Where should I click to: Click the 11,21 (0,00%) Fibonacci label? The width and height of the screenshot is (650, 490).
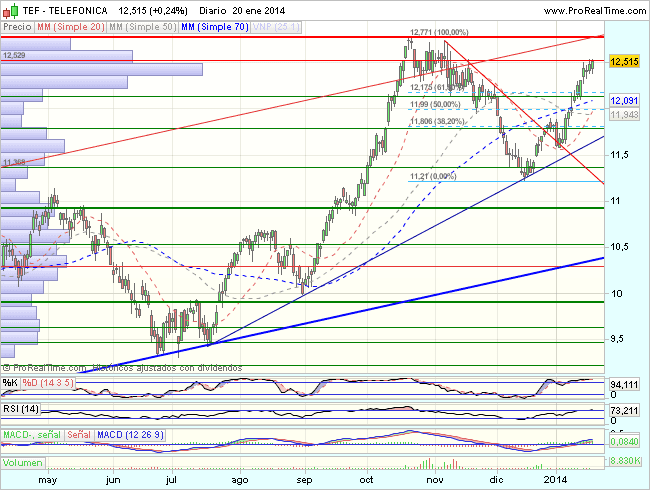(433, 176)
